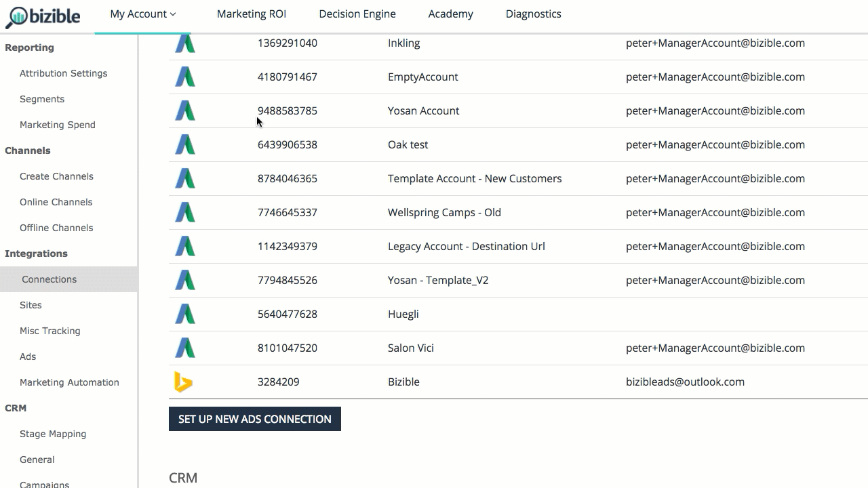Collapse the Integrations sidebar section
This screenshot has width=868, height=488.
point(36,253)
